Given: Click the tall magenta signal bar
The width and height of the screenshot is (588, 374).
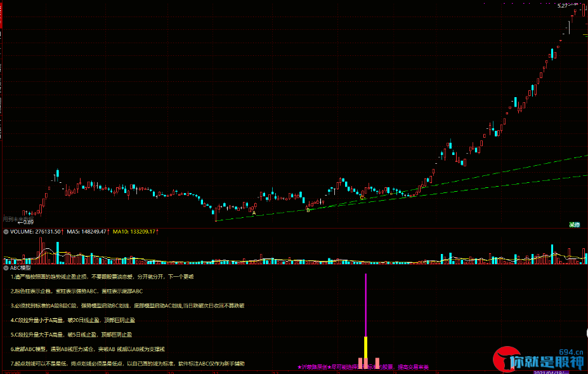Looking at the screenshot, I should pyautogui.click(x=365, y=305).
